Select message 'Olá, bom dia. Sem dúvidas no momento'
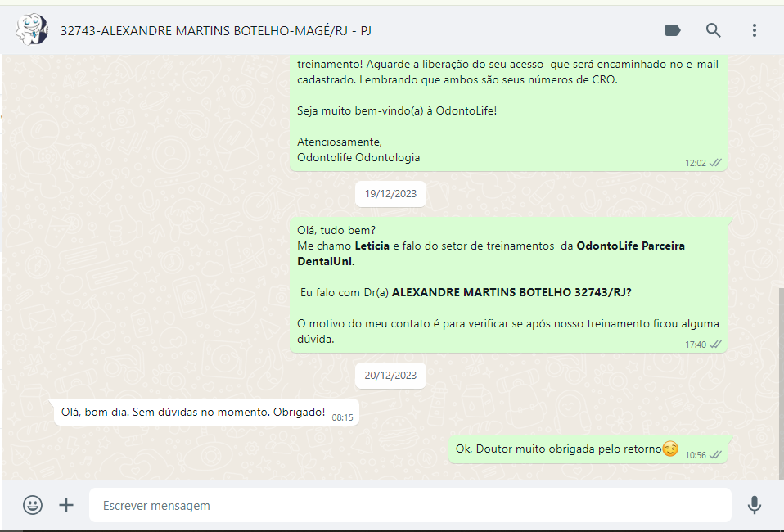The height and width of the screenshot is (532, 784). tap(206, 413)
